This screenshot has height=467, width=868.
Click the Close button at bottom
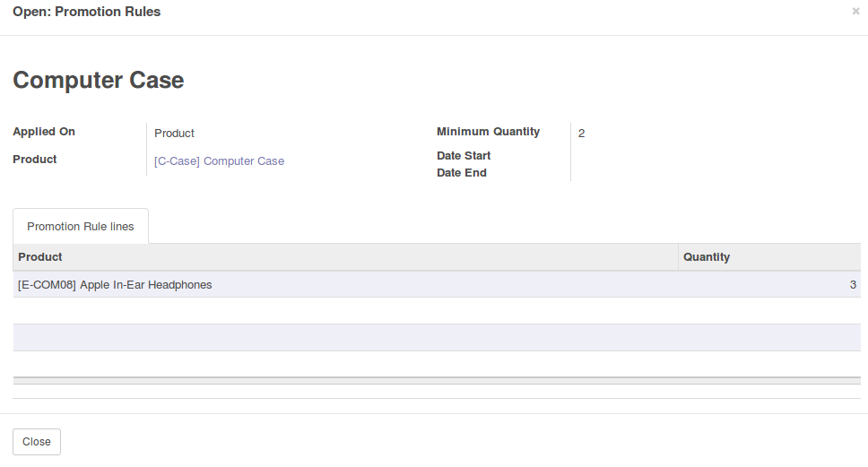tap(37, 442)
